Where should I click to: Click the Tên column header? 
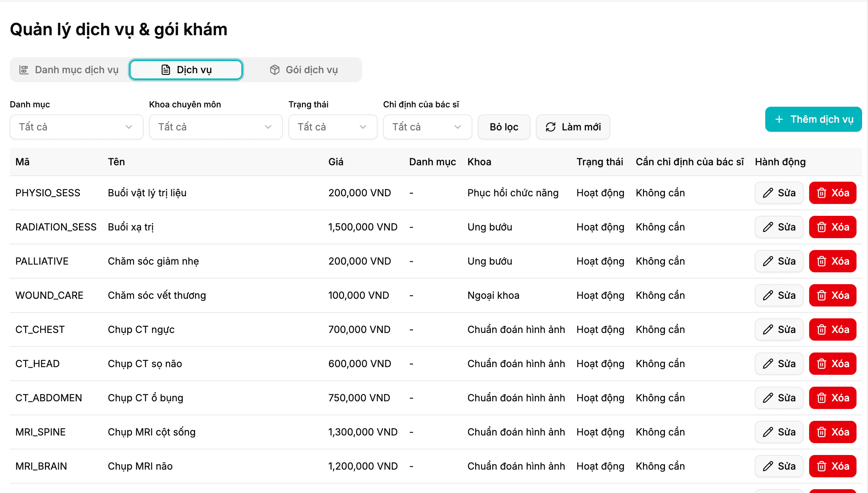[116, 162]
